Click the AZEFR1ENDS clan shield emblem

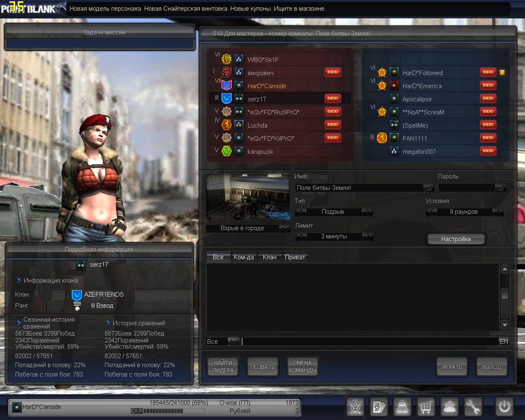click(x=77, y=294)
